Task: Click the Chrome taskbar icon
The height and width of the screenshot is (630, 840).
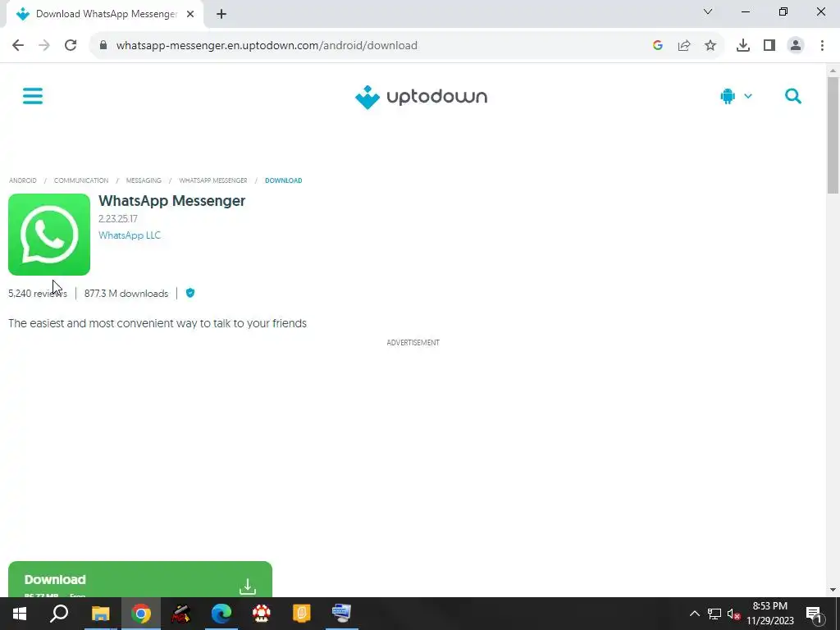Action: tap(141, 614)
